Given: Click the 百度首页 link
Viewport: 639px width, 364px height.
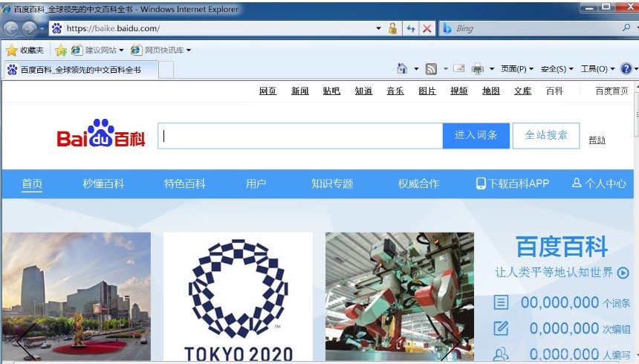Looking at the screenshot, I should pos(612,91).
